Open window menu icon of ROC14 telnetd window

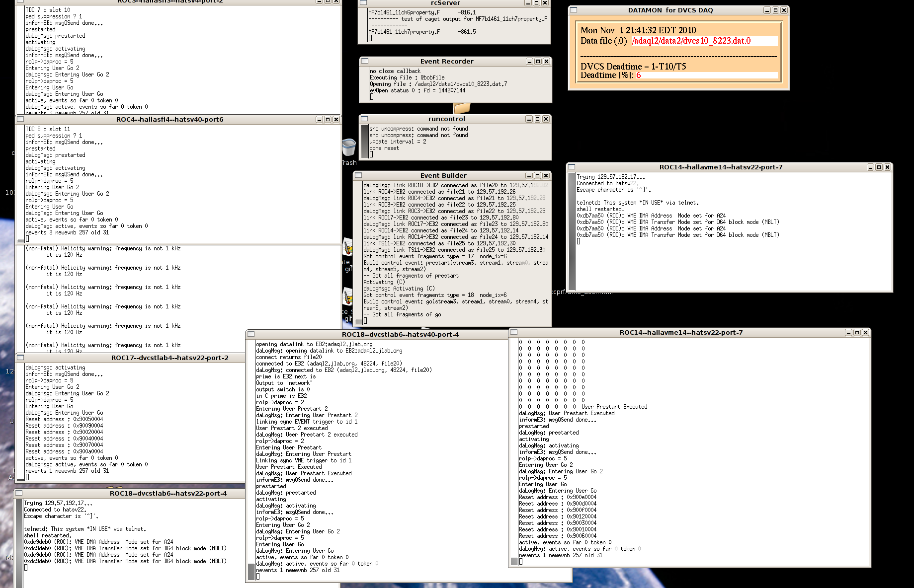click(572, 167)
